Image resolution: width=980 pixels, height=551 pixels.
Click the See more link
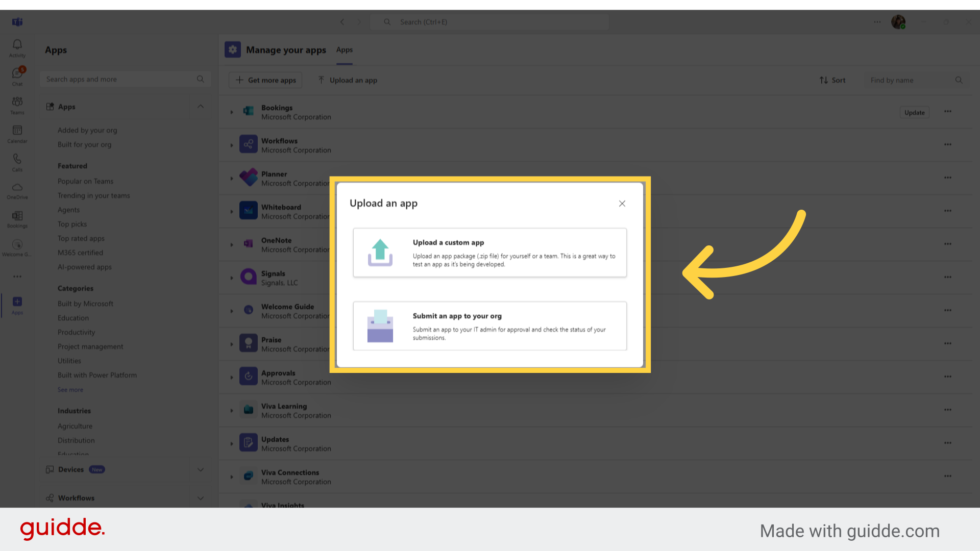pyautogui.click(x=70, y=390)
